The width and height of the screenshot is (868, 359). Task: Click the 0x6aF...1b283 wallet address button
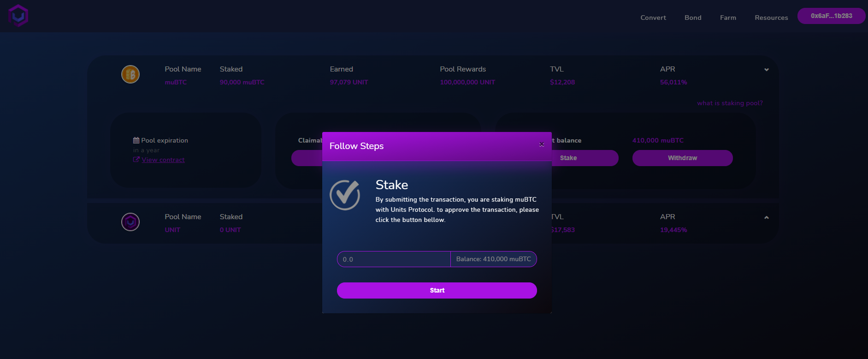tap(831, 16)
